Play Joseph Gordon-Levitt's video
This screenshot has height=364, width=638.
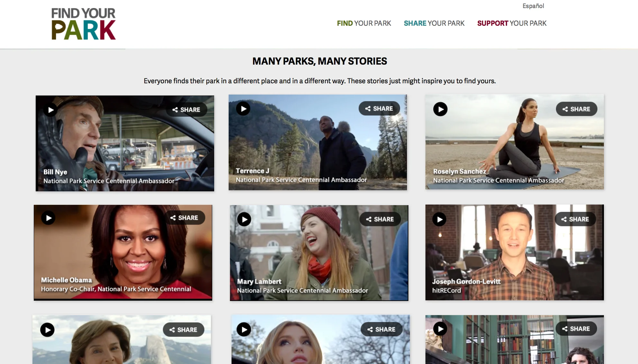click(x=439, y=219)
